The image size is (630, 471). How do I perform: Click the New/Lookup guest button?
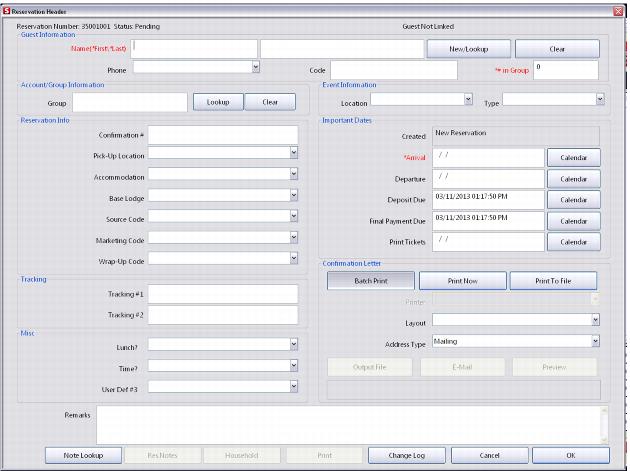[468, 49]
